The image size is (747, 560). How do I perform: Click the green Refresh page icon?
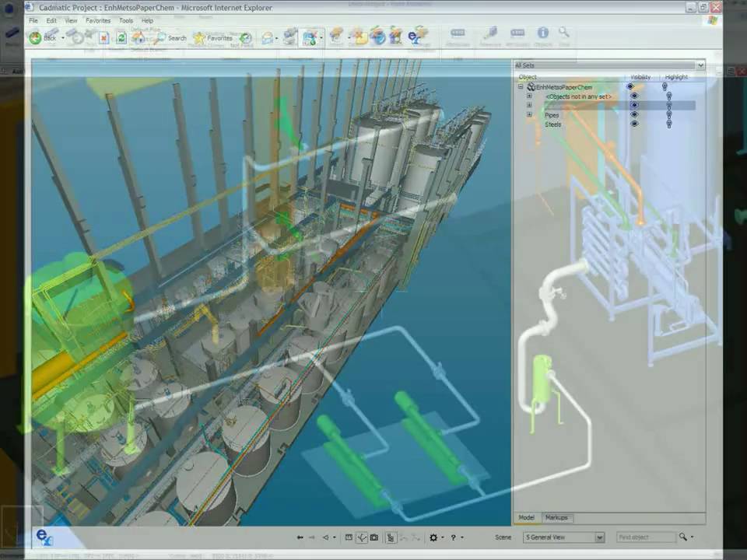[x=121, y=38]
